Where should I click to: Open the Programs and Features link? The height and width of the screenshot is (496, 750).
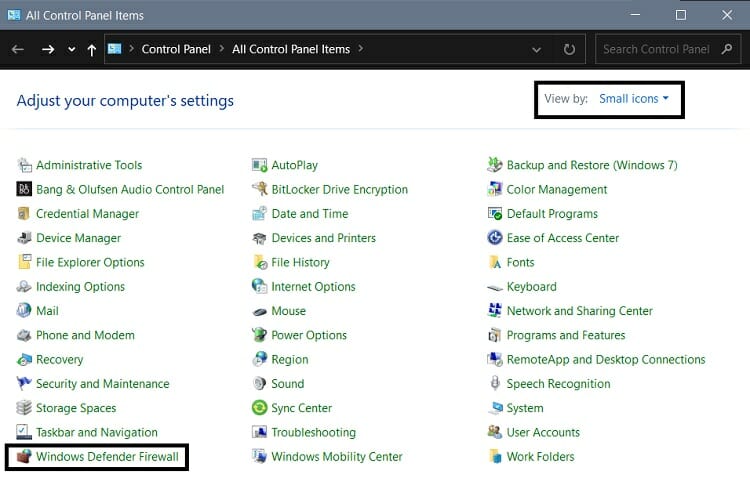pos(565,335)
